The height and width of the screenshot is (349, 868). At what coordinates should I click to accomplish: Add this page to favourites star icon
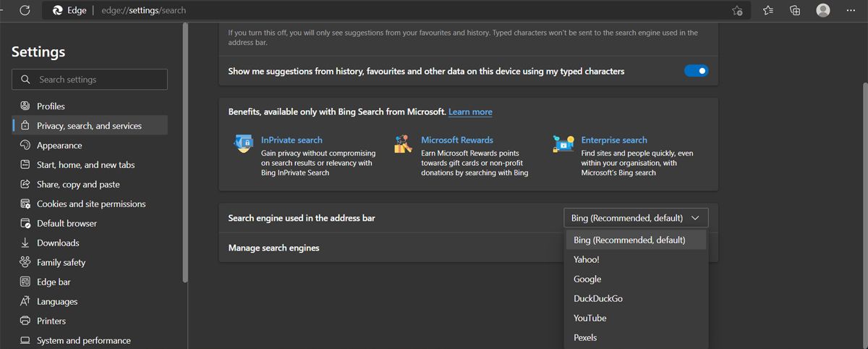click(x=737, y=10)
